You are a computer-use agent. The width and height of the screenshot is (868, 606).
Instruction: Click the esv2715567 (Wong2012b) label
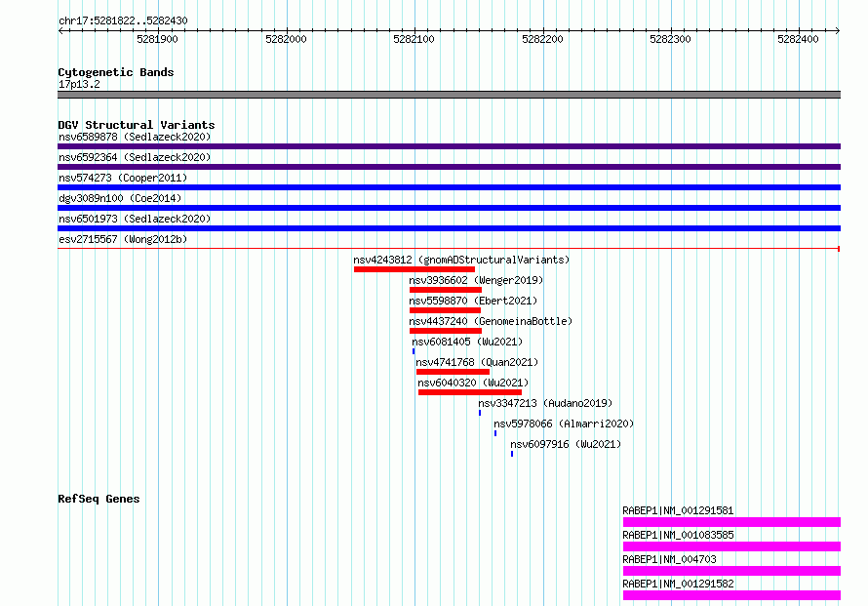click(x=123, y=239)
